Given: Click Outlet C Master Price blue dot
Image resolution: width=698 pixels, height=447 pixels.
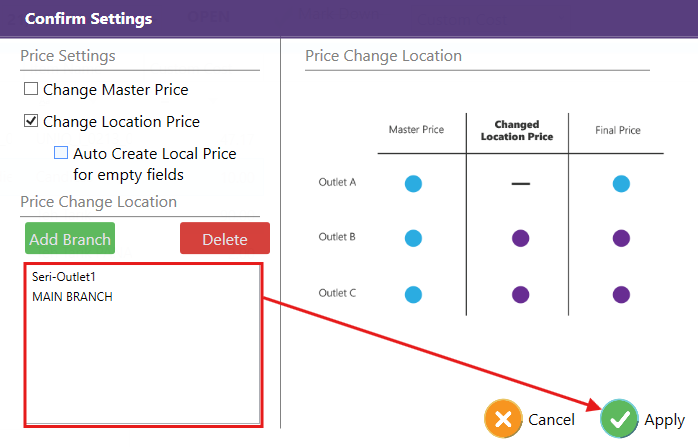Looking at the screenshot, I should pyautogui.click(x=413, y=294).
